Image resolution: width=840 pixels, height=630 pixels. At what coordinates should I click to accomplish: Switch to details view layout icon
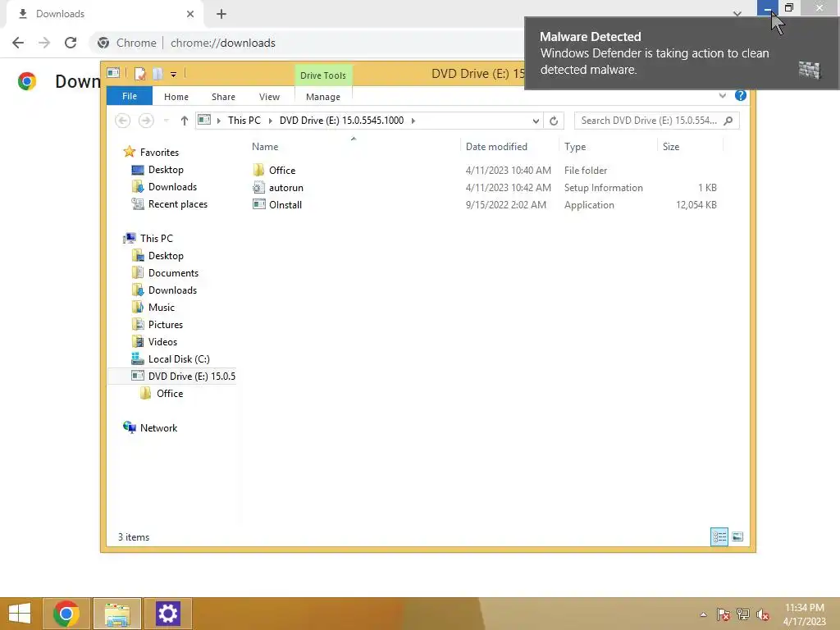click(x=719, y=536)
